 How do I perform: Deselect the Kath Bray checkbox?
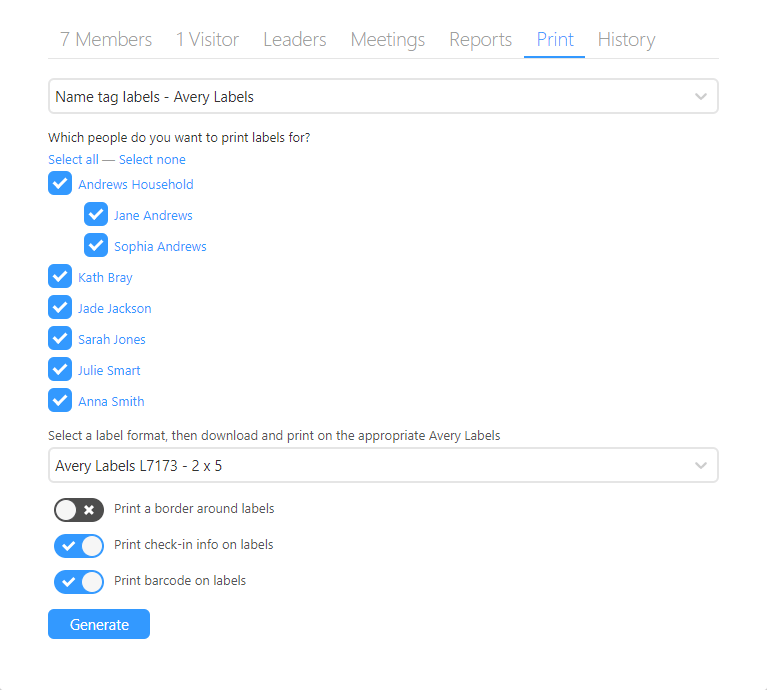point(60,277)
